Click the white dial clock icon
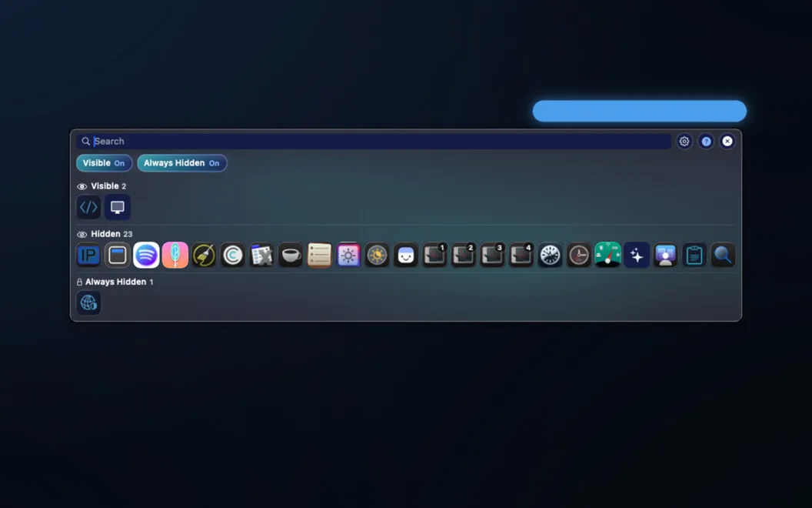812x508 pixels. (550, 255)
